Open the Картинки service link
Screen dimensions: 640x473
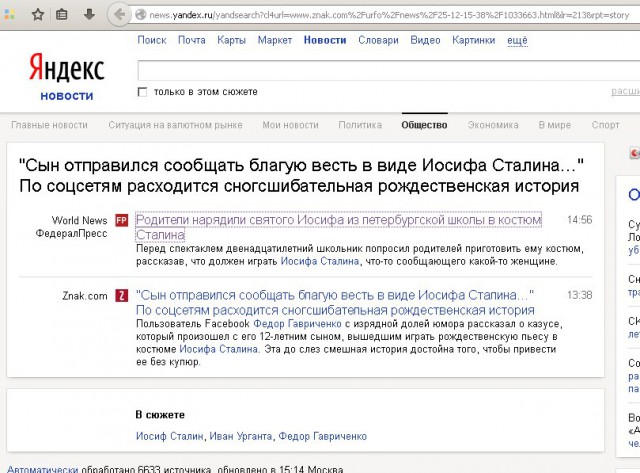click(473, 40)
